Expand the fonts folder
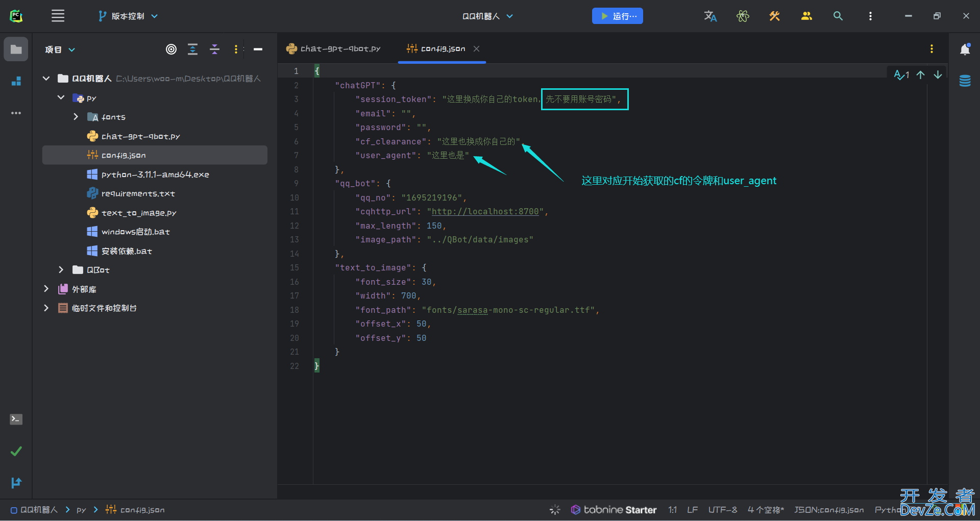Screen dimensions: 980x521 [76, 117]
